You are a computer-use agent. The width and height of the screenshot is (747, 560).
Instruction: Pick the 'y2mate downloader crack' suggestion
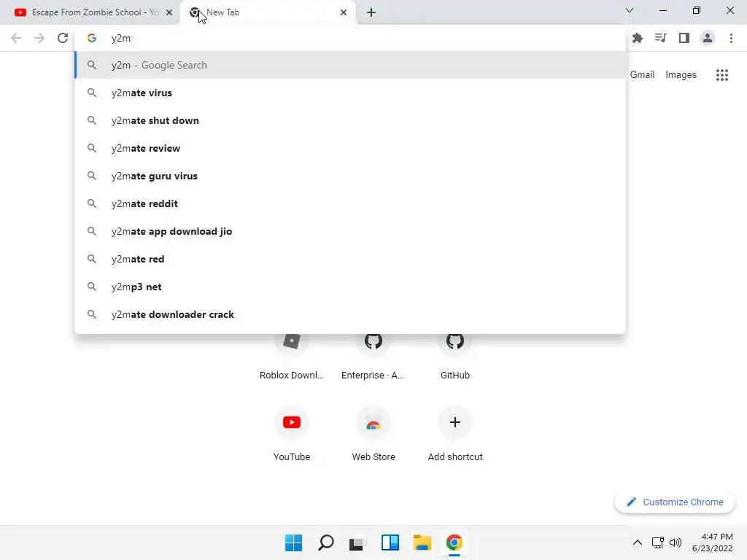[x=350, y=314]
